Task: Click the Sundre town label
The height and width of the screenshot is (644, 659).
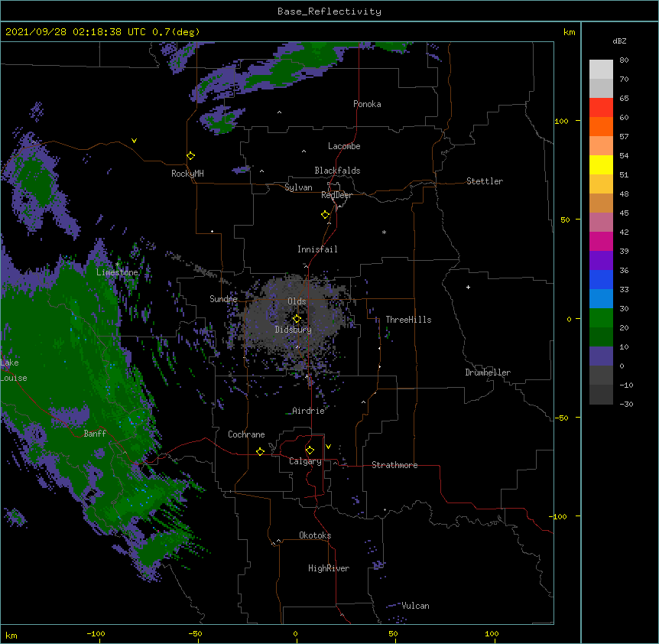Action: (223, 299)
